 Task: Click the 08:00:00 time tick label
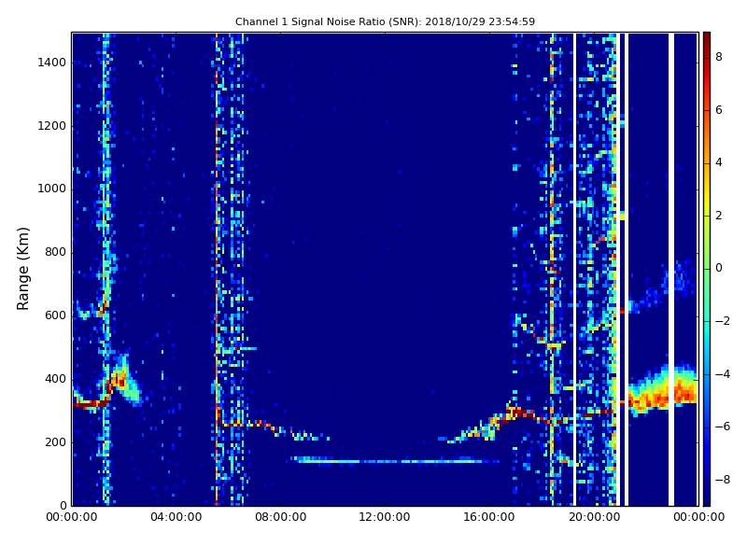(x=281, y=517)
